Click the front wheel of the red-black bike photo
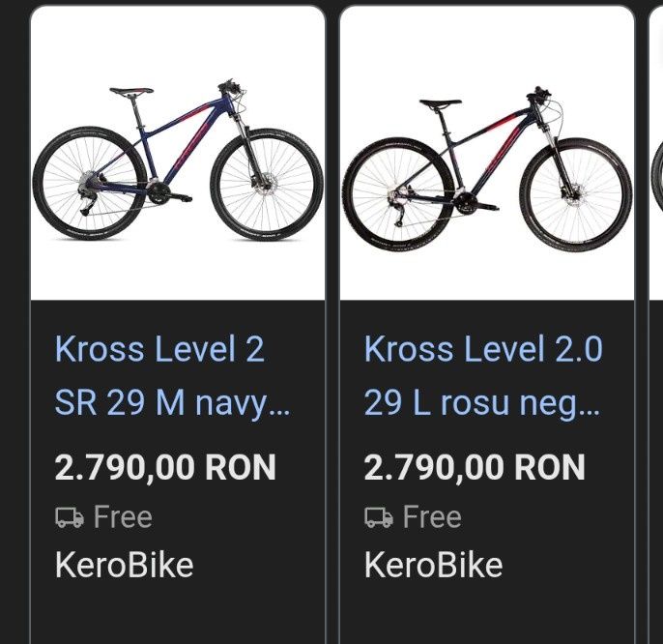 point(575,193)
